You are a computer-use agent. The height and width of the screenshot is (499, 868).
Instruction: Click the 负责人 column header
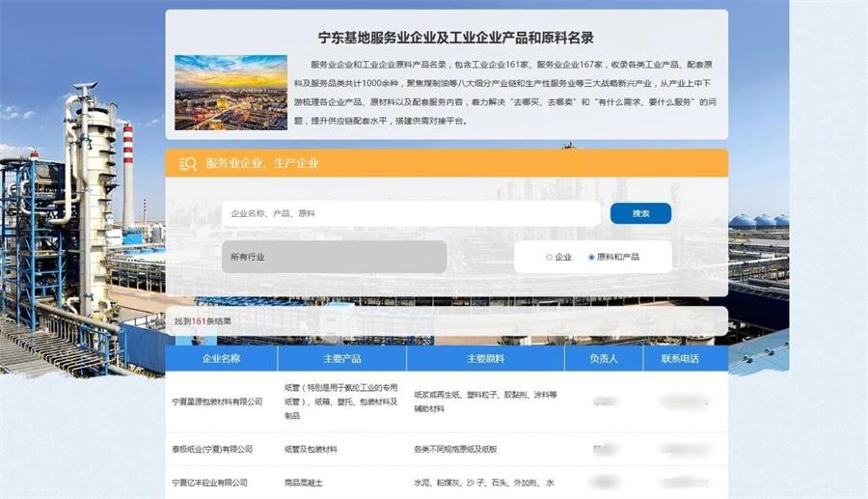[604, 358]
